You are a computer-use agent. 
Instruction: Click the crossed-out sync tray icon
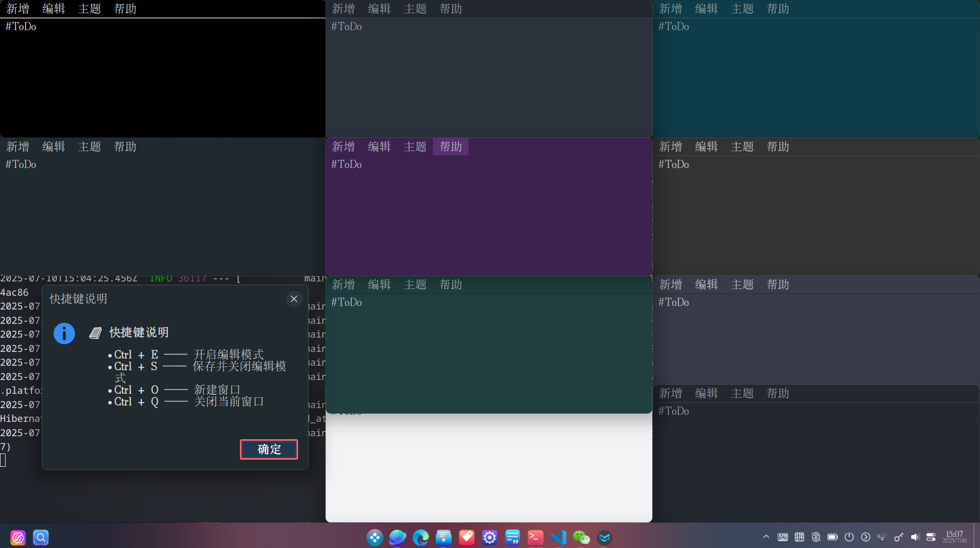[816, 537]
